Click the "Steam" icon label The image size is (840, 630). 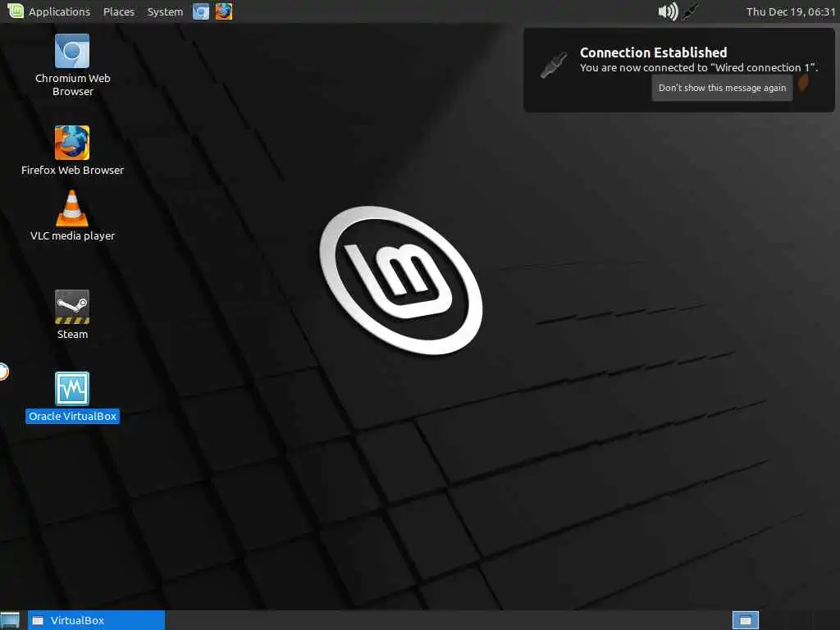[72, 335]
